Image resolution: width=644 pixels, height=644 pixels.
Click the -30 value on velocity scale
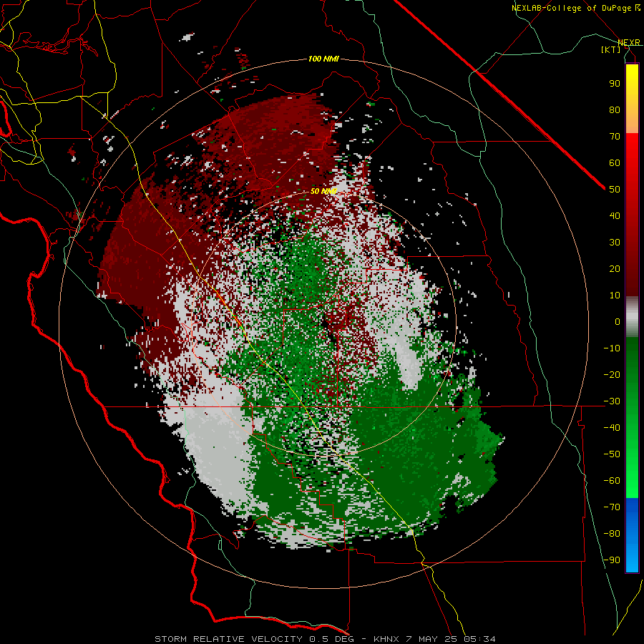coord(612,401)
